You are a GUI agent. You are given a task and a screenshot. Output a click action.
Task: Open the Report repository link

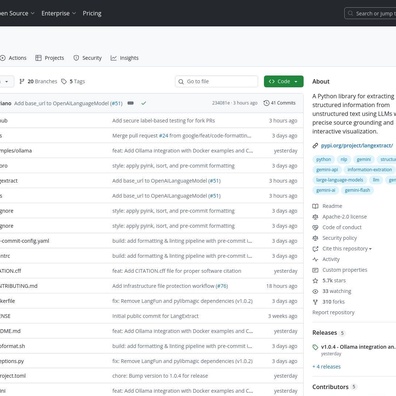pyautogui.click(x=333, y=312)
